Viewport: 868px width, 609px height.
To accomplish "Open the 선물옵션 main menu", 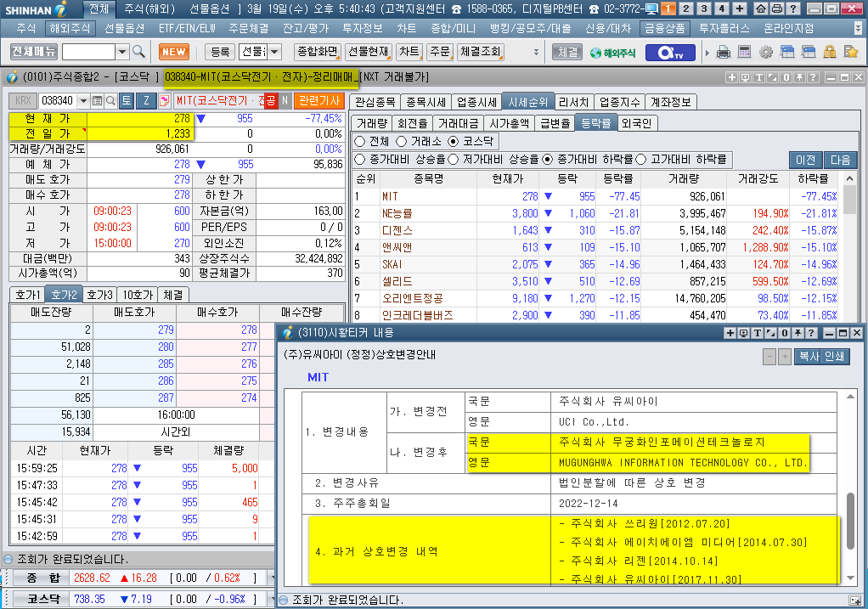I will point(125,28).
